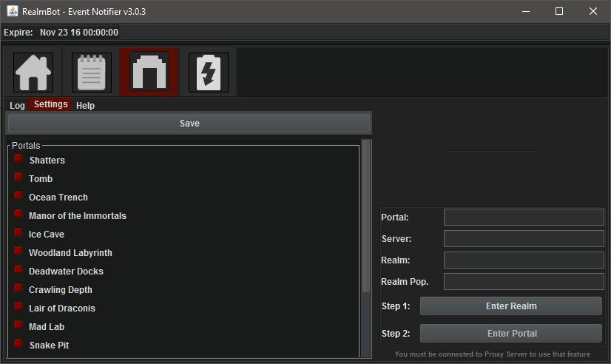Click the Enter Portal button
The height and width of the screenshot is (364, 611).
point(511,333)
